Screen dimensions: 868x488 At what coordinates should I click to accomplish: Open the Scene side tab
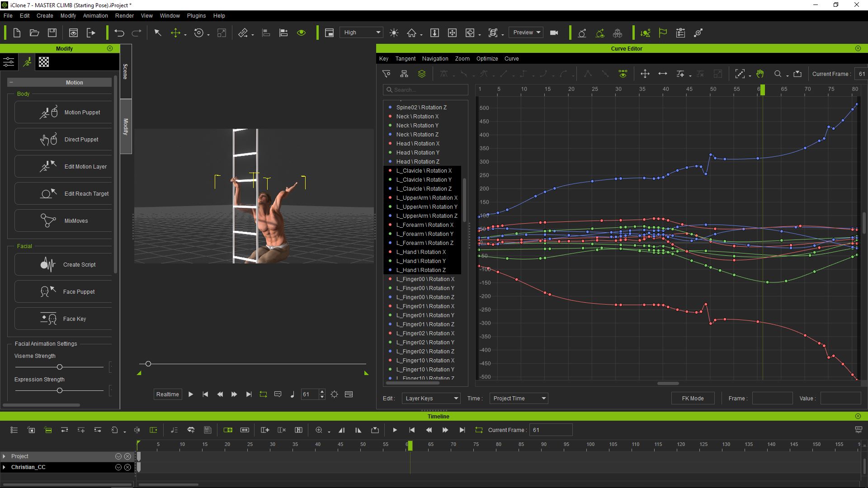(126, 71)
